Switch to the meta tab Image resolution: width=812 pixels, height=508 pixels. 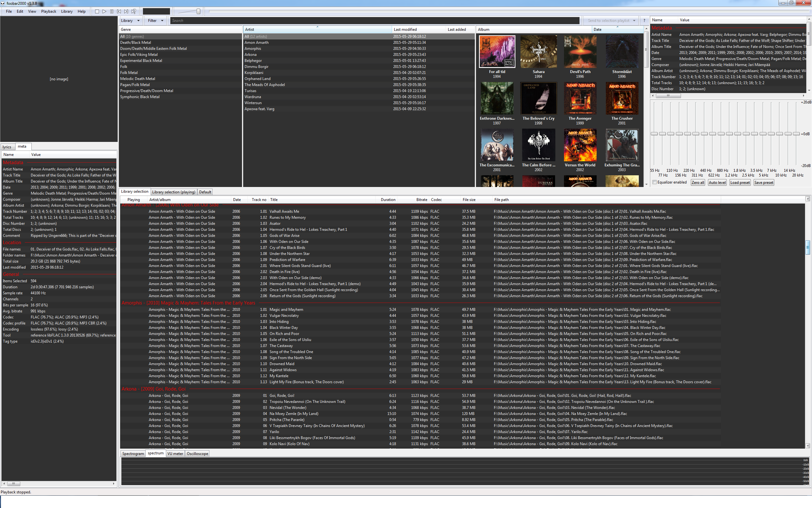pyautogui.click(x=22, y=146)
